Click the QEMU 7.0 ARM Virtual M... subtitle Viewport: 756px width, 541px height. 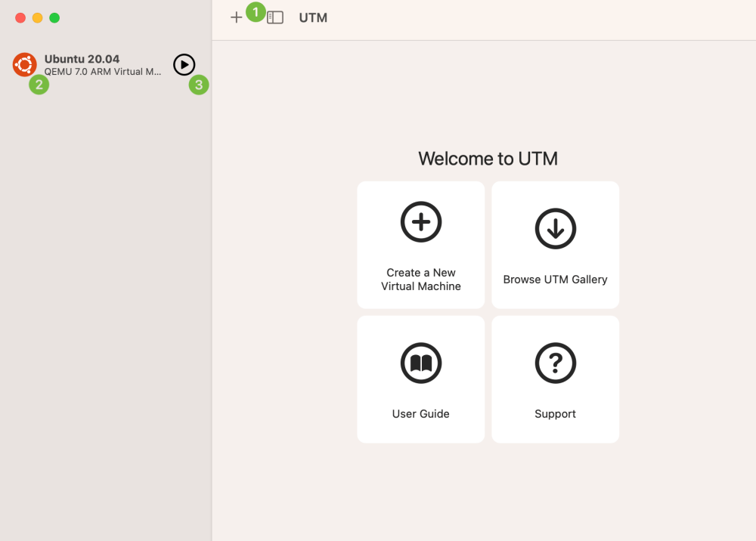pyautogui.click(x=103, y=72)
